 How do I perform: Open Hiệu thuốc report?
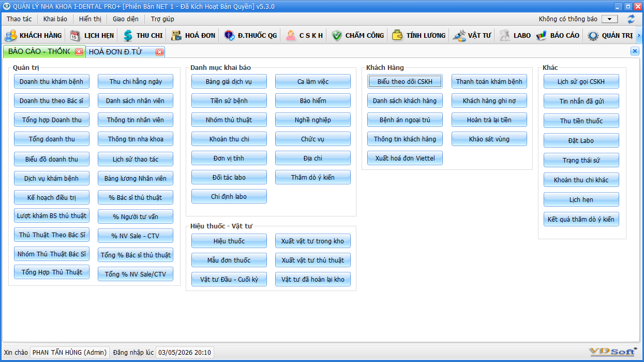pyautogui.click(x=229, y=241)
